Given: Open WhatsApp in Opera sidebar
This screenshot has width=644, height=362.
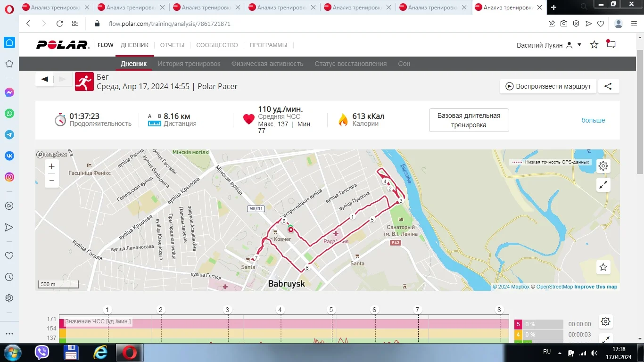Looking at the screenshot, I should [x=9, y=114].
